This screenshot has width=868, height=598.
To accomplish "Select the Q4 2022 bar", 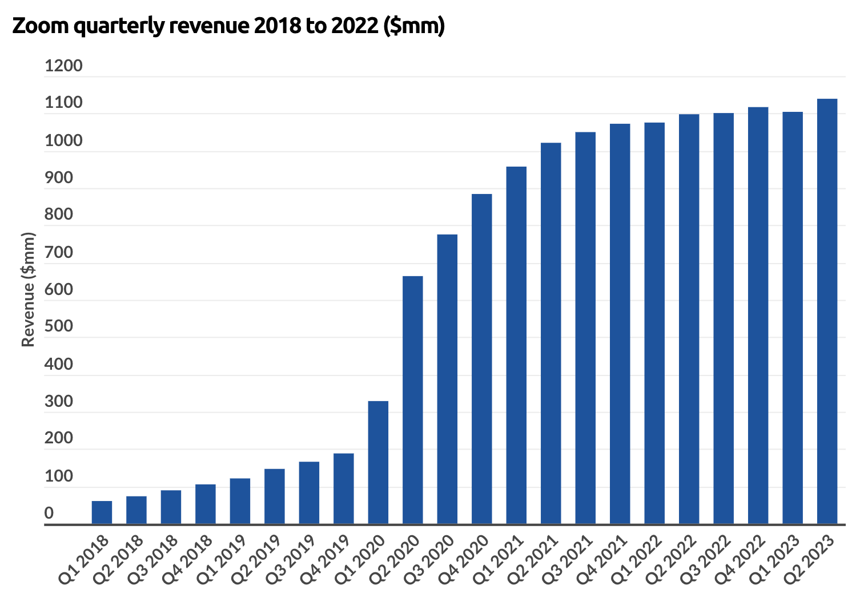I will (758, 316).
